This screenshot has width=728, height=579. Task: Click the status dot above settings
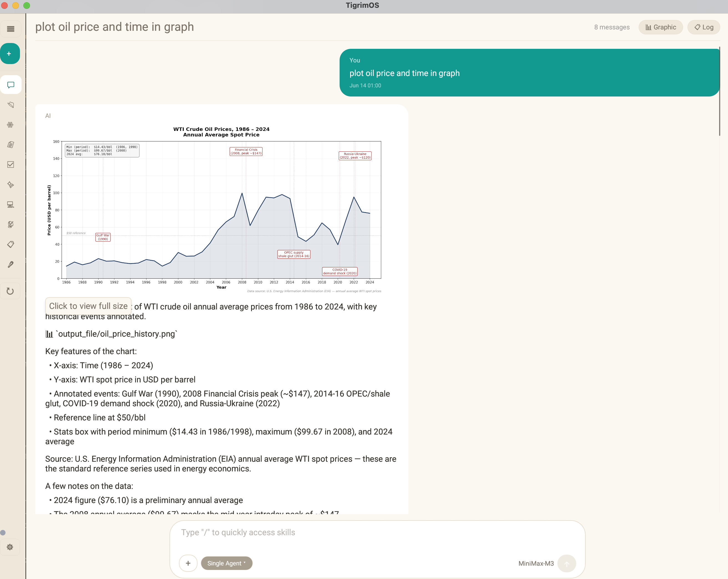coord(3,532)
